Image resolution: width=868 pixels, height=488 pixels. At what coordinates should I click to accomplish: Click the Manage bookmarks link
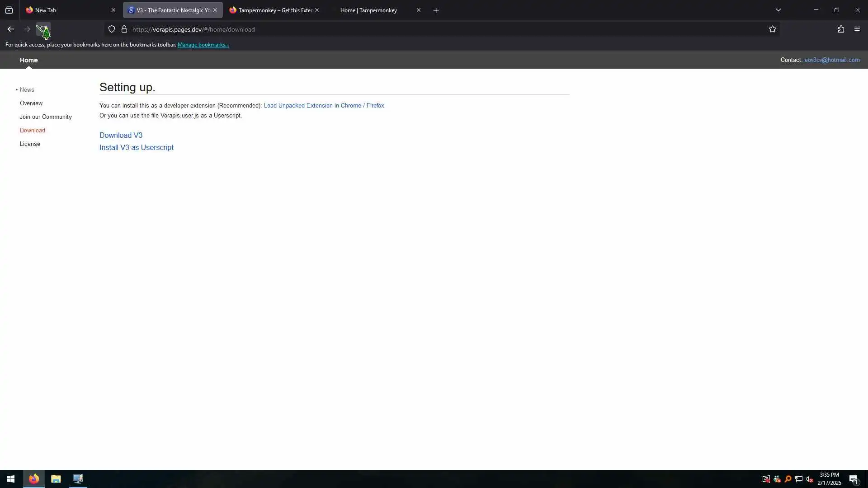[x=203, y=45]
